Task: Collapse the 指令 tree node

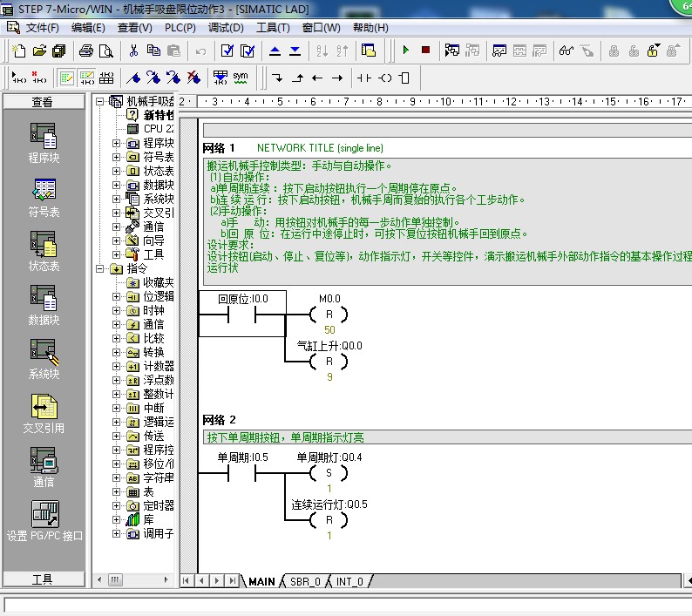Action: pyautogui.click(x=100, y=268)
